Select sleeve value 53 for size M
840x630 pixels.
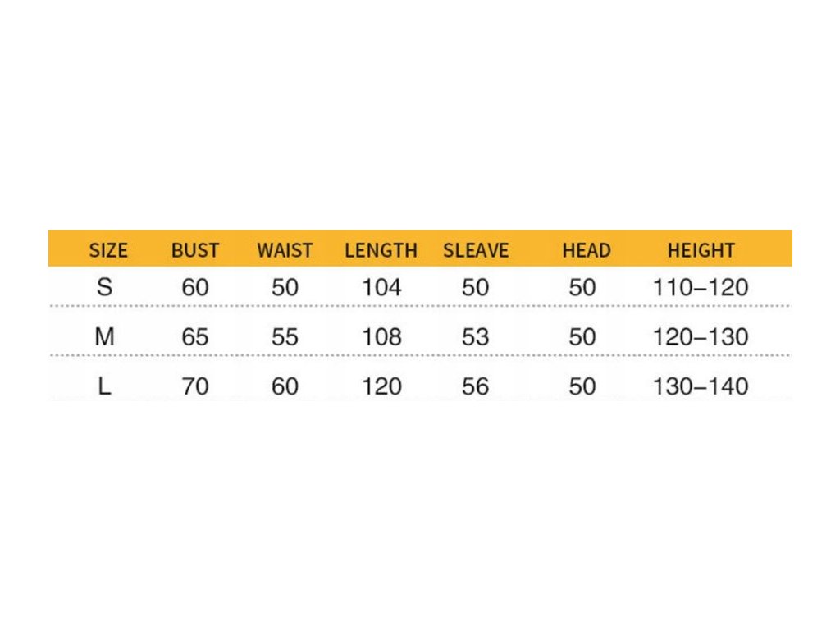476,337
